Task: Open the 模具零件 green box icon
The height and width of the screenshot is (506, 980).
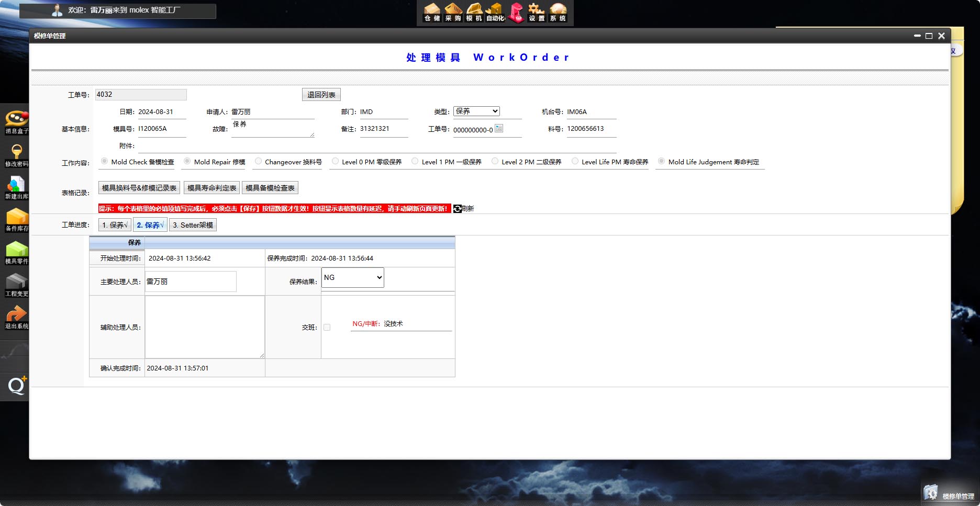Action: point(16,251)
